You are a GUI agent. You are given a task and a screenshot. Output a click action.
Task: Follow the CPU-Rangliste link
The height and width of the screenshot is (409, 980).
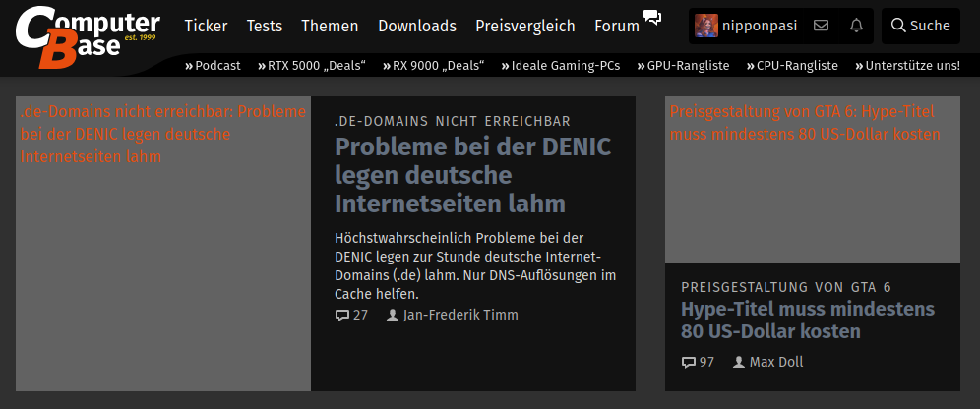point(792,66)
